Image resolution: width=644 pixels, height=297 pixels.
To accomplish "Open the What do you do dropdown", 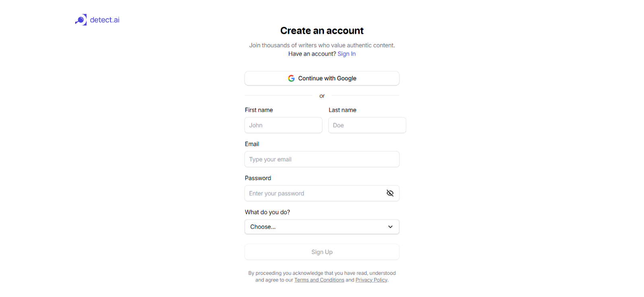I will coord(322,227).
